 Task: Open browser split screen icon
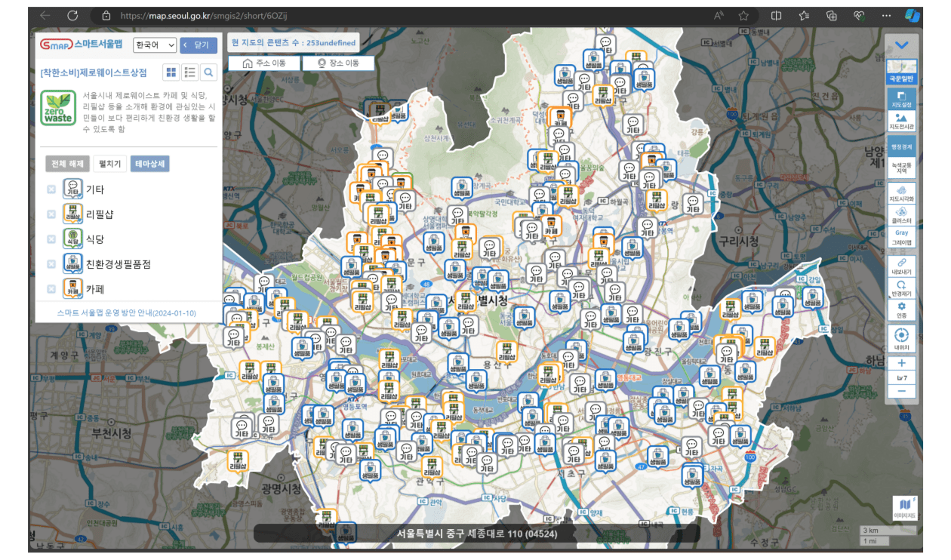pos(776,15)
